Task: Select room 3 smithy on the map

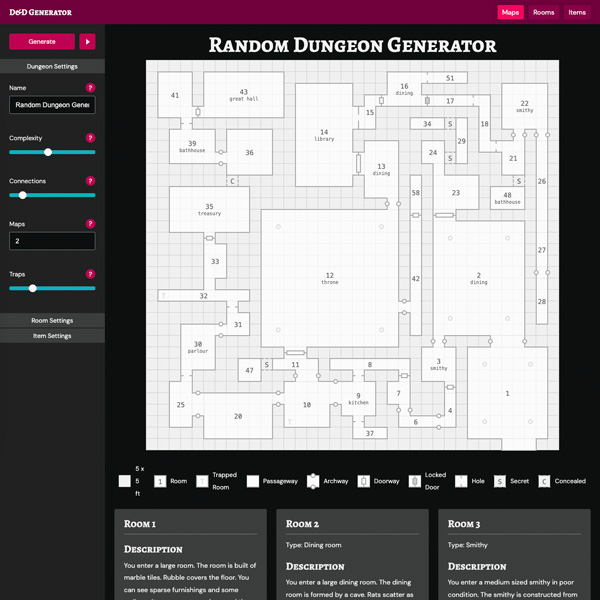Action: [439, 364]
